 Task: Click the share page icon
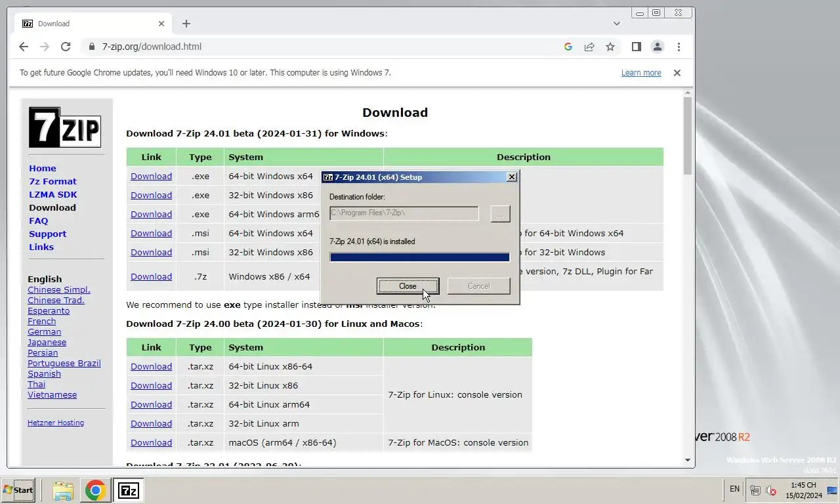(x=589, y=47)
